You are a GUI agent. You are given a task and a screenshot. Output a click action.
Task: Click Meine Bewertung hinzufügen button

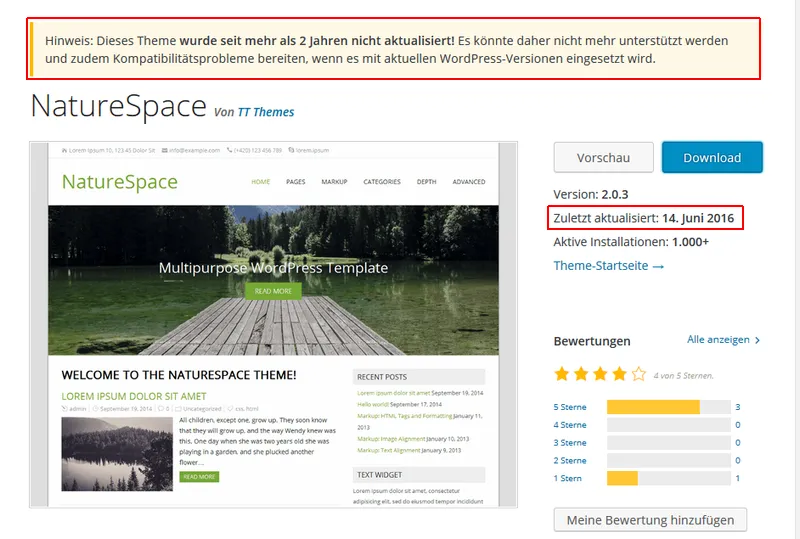(x=650, y=520)
